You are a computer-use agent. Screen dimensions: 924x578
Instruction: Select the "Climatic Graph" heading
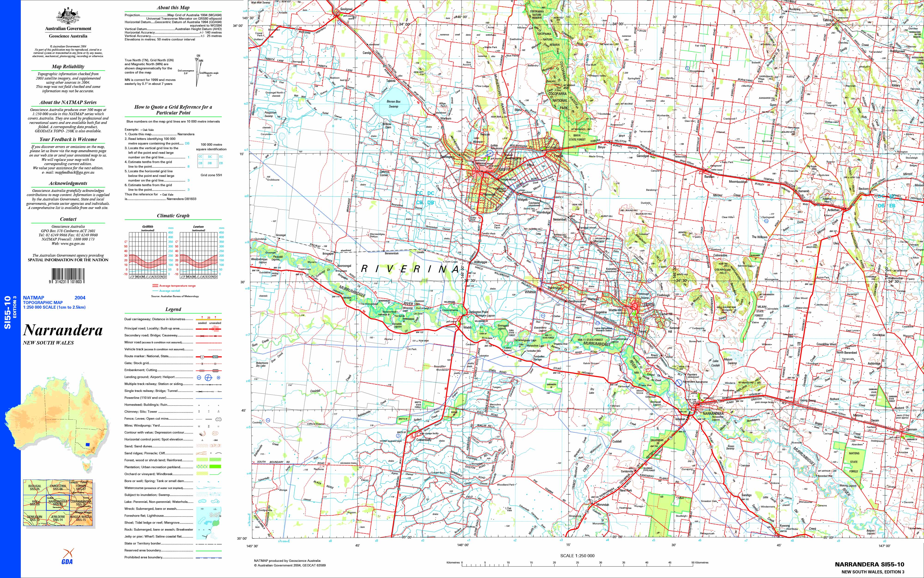click(x=173, y=216)
